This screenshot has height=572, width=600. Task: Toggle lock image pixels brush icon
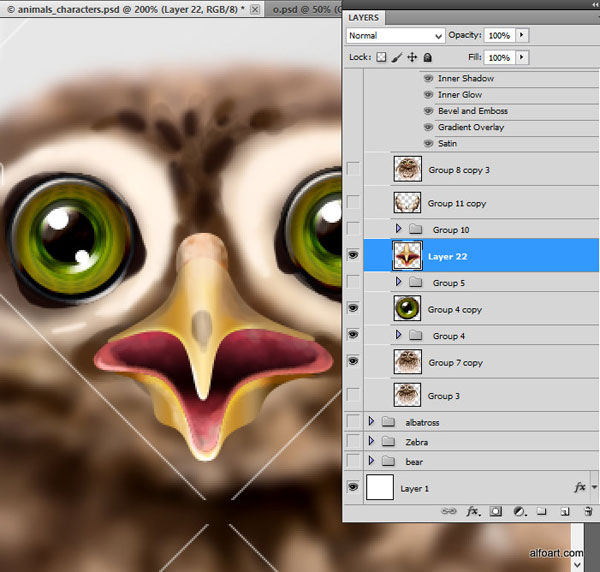click(397, 57)
